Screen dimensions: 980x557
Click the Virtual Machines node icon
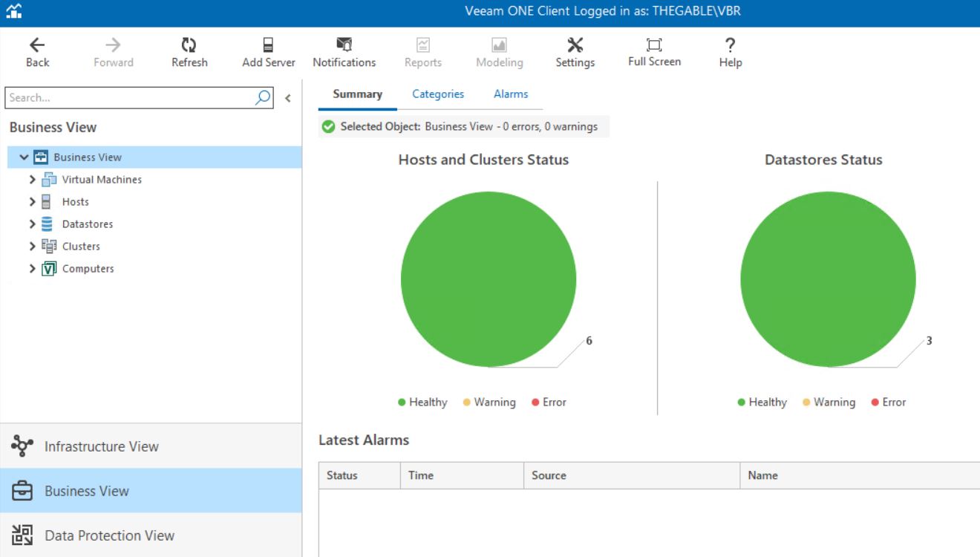click(49, 179)
